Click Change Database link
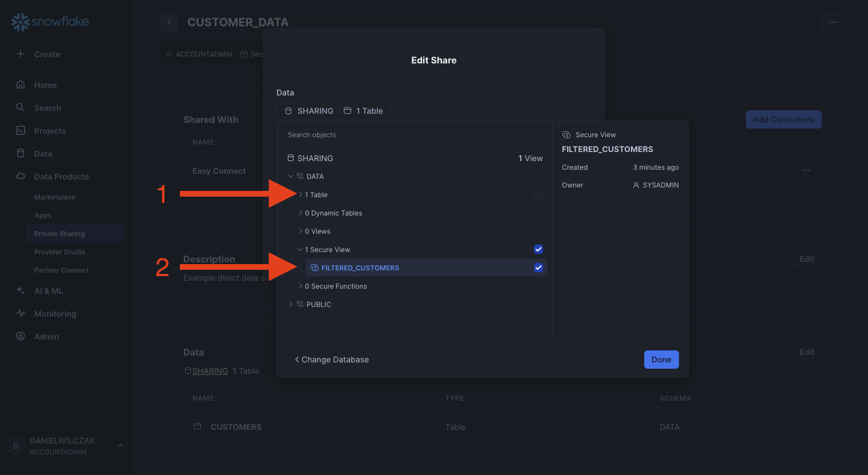Screen dimensions: 868x475 (x=332, y=360)
